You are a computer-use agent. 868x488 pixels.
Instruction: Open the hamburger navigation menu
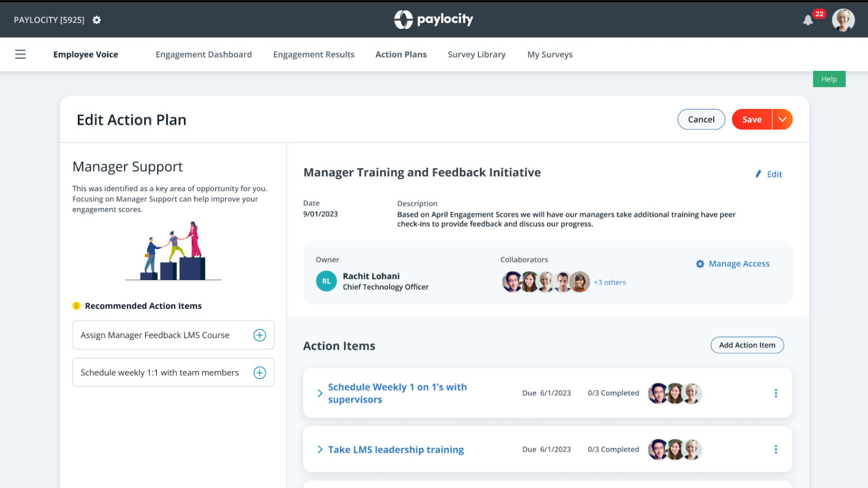coord(20,54)
